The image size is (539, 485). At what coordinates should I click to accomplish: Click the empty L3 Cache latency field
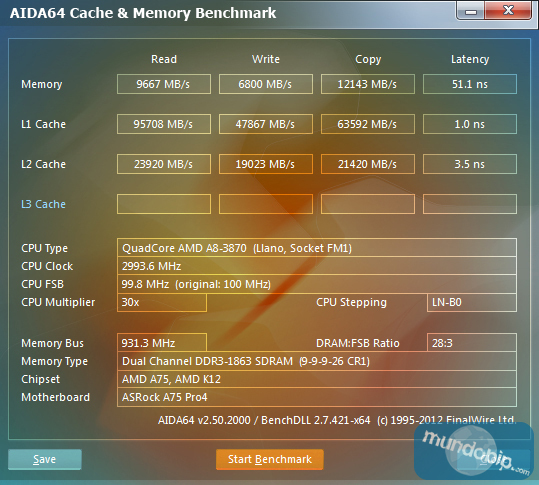pyautogui.click(x=470, y=204)
